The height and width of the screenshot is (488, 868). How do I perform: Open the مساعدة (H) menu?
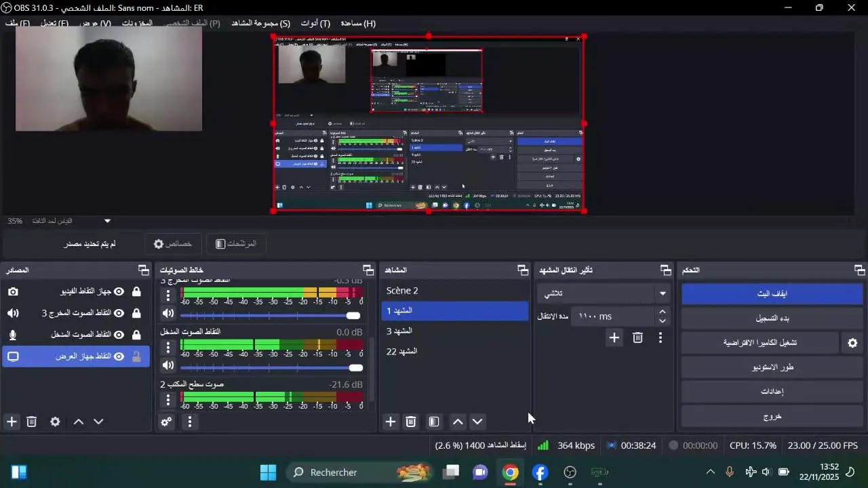(358, 23)
